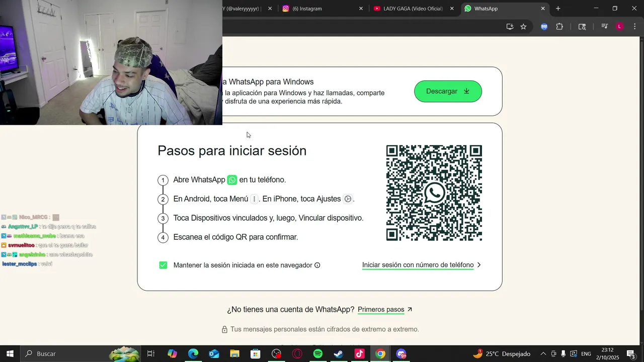Image resolution: width=644 pixels, height=362 pixels.
Task: Open the Extensions puzzle icon
Action: (559, 27)
